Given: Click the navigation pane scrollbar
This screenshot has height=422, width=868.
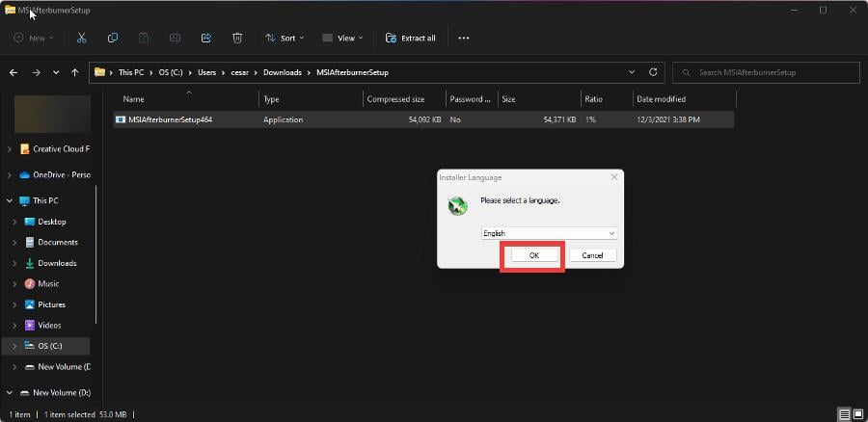Looking at the screenshot, I should point(96,254).
